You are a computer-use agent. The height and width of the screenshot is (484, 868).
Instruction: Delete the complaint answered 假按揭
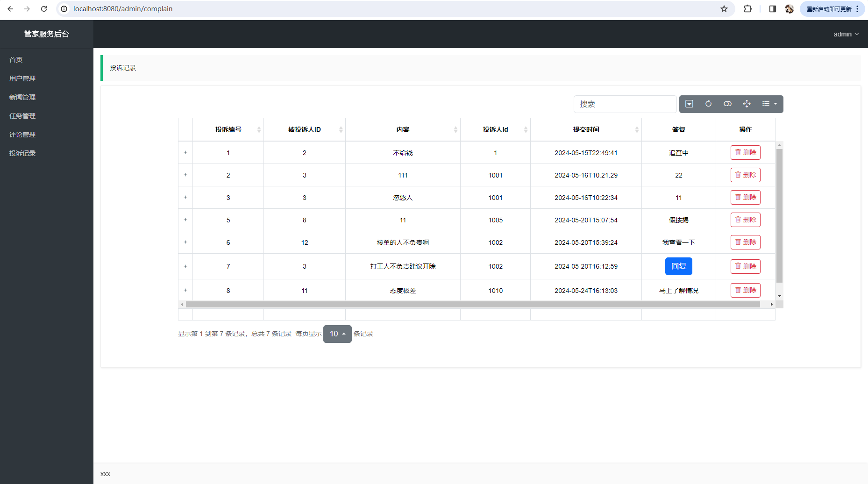[x=746, y=220]
